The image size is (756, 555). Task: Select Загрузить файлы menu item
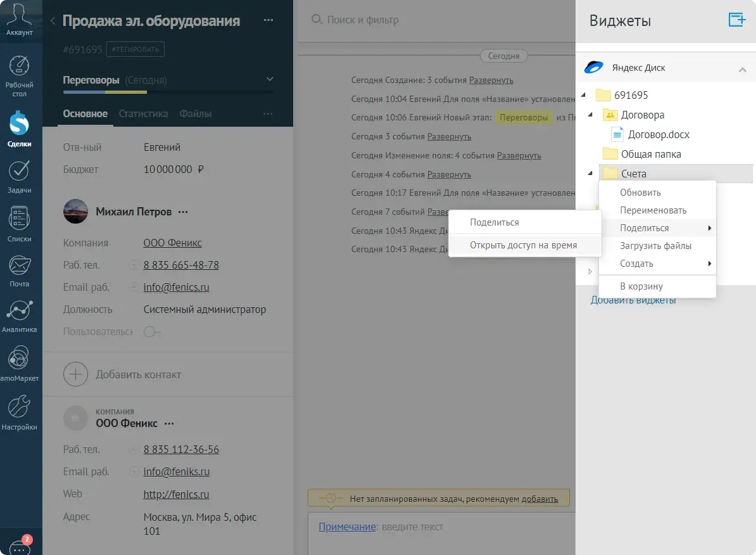pyautogui.click(x=658, y=246)
